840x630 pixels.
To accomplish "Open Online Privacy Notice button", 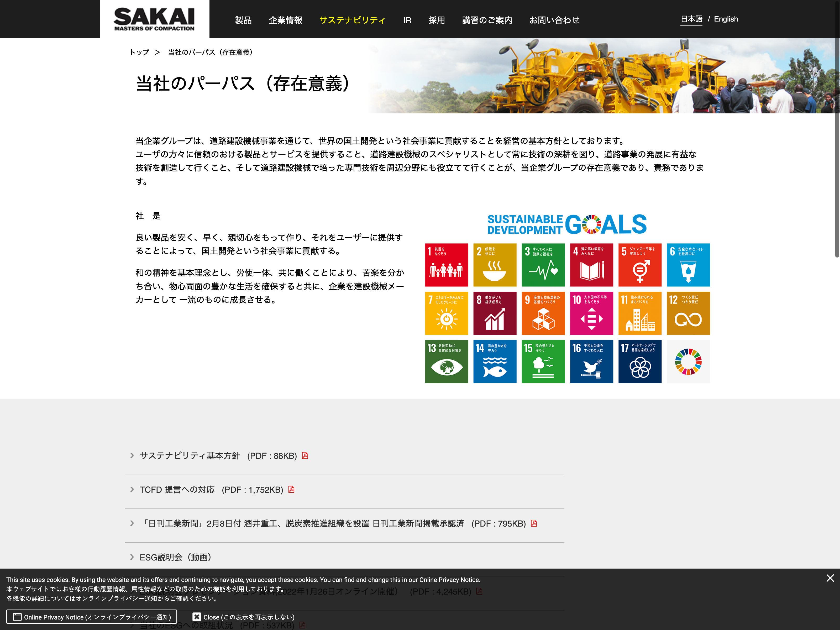I will click(x=92, y=617).
